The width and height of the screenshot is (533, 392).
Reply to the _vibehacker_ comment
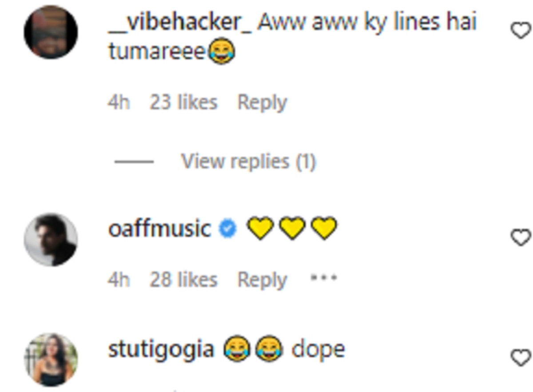262,103
